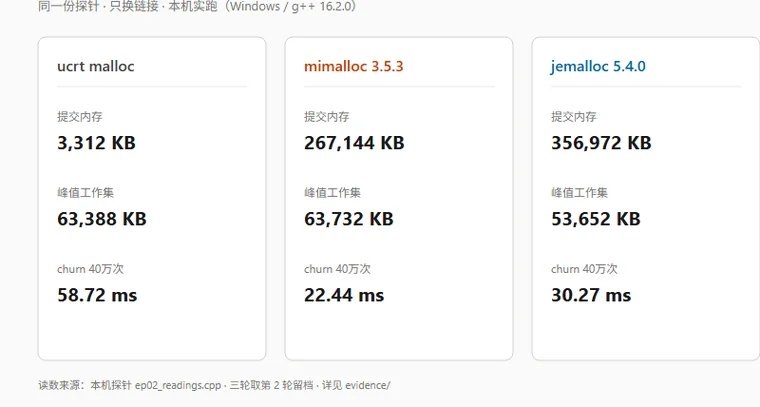Click the 3,312 KB committed memory value

pyautogui.click(x=96, y=143)
